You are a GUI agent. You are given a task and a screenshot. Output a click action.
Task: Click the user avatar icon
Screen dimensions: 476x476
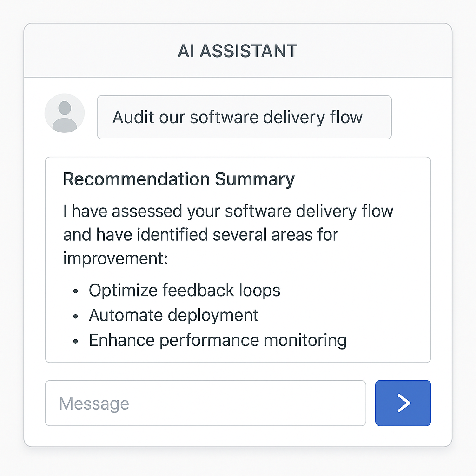click(x=65, y=113)
